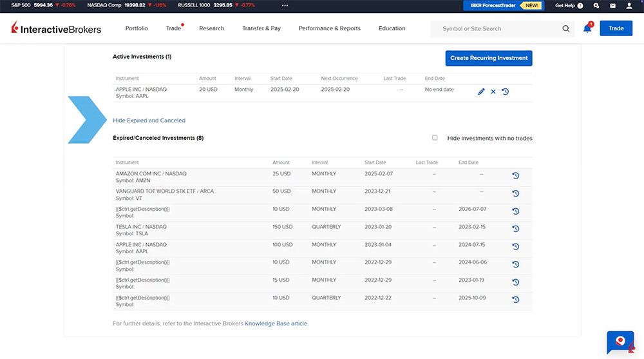Open history for row ending 2024-06-06
644x359 pixels.
click(515, 264)
